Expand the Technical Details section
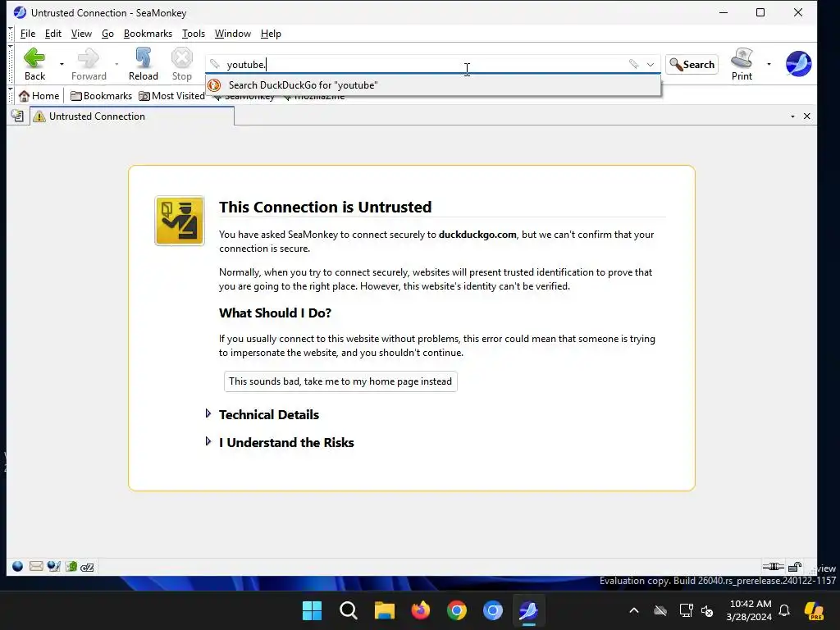 (268, 414)
